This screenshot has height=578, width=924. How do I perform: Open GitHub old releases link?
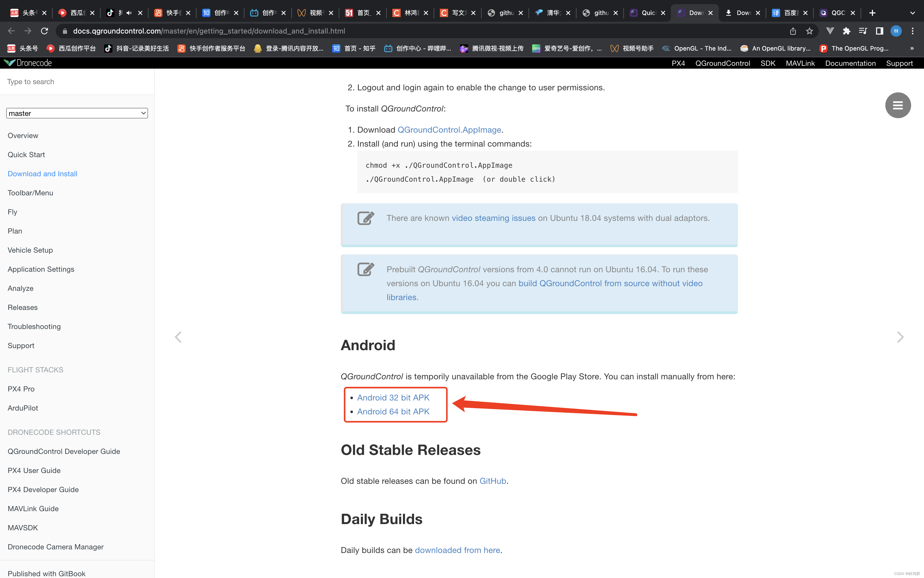[x=492, y=481]
